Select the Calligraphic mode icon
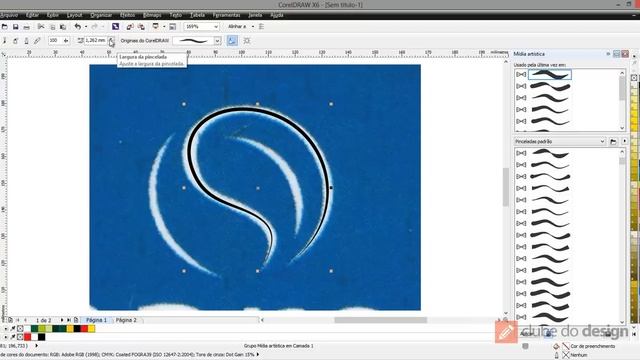The image size is (640, 360). tap(27, 40)
